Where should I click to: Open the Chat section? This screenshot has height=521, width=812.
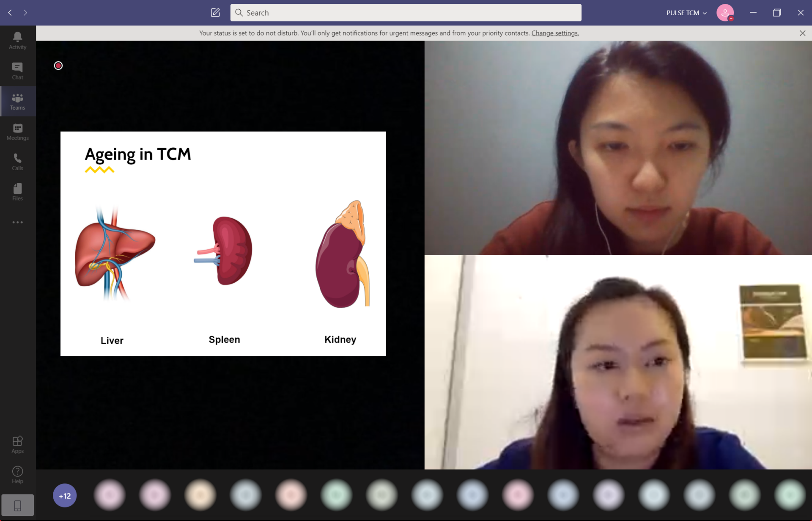click(x=17, y=71)
